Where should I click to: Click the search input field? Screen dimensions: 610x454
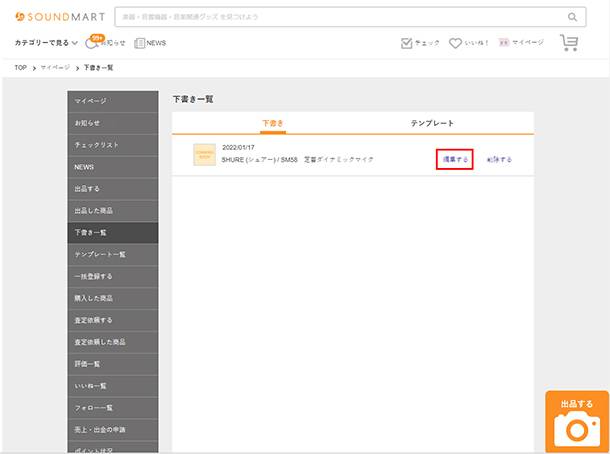point(340,17)
